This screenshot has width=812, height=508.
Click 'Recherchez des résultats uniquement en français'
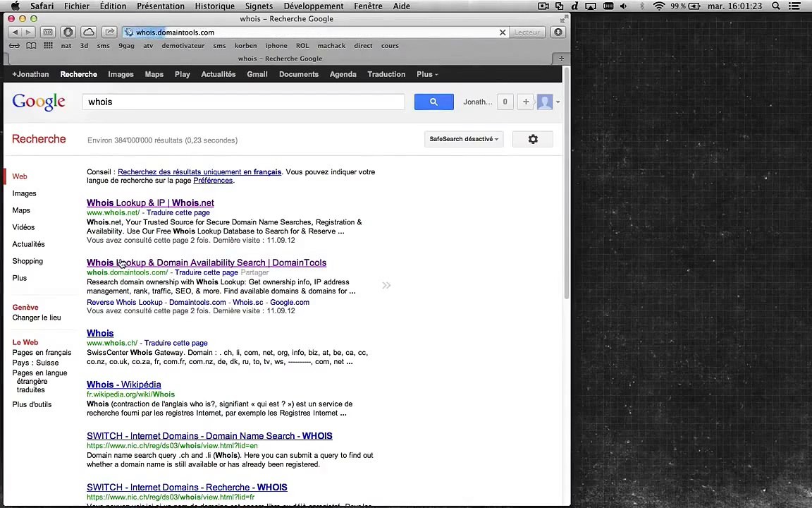tap(199, 171)
